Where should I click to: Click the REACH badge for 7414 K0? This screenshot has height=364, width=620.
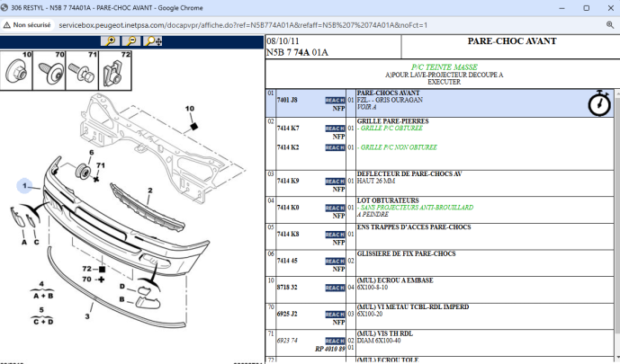(335, 208)
